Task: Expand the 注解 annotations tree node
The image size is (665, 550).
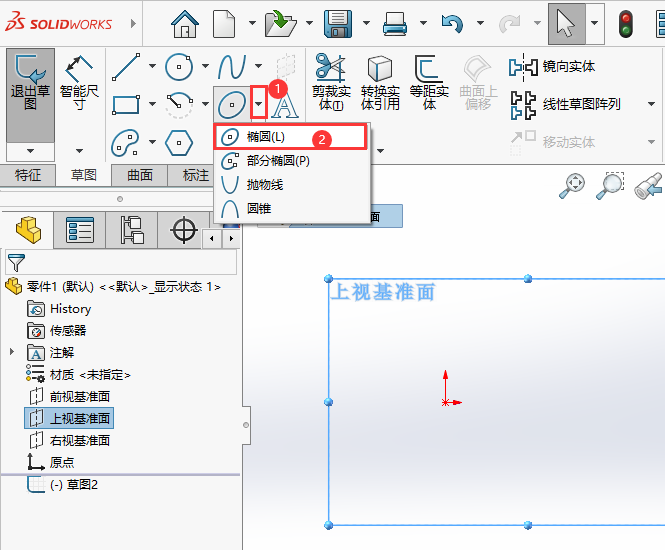Action: pos(12,352)
